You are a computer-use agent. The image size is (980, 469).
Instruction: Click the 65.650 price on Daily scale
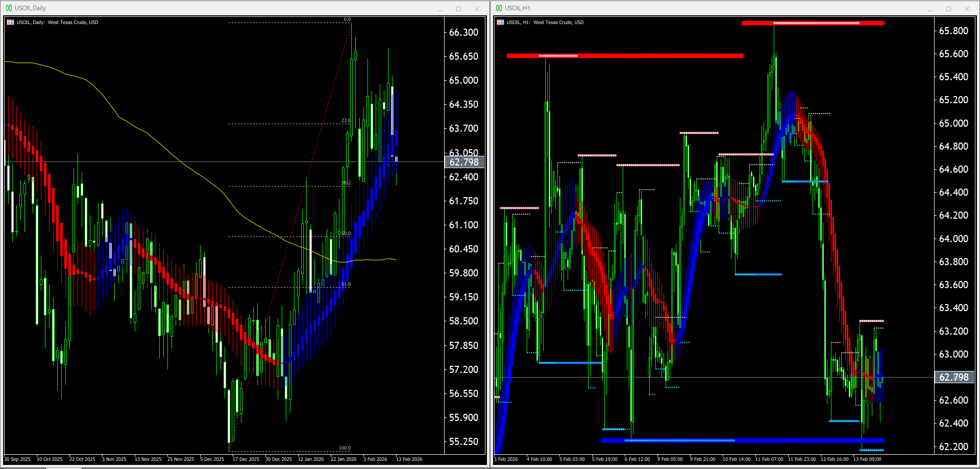(x=463, y=56)
